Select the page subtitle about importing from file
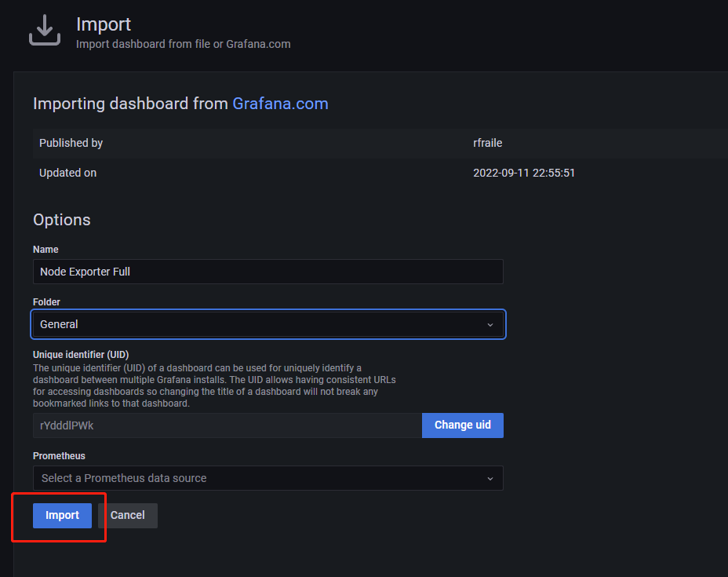Screen dimensions: 728x577 point(183,44)
